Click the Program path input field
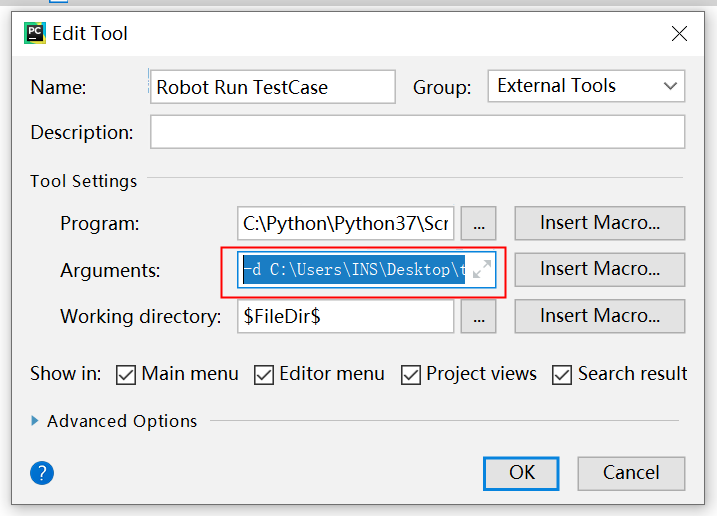This screenshot has width=717, height=516. [x=345, y=223]
